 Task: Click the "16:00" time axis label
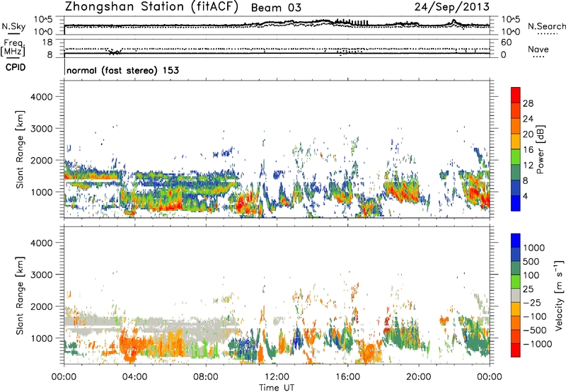(347, 377)
